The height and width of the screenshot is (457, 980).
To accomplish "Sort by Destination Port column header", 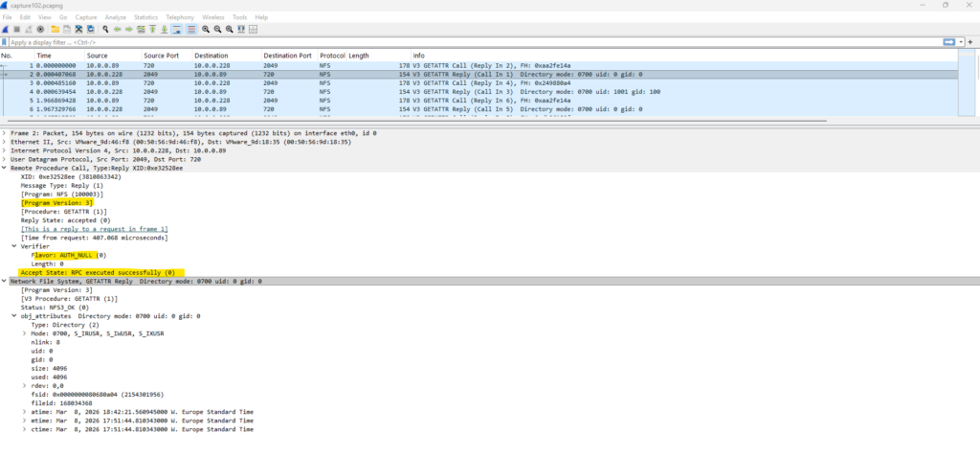I will click(289, 56).
